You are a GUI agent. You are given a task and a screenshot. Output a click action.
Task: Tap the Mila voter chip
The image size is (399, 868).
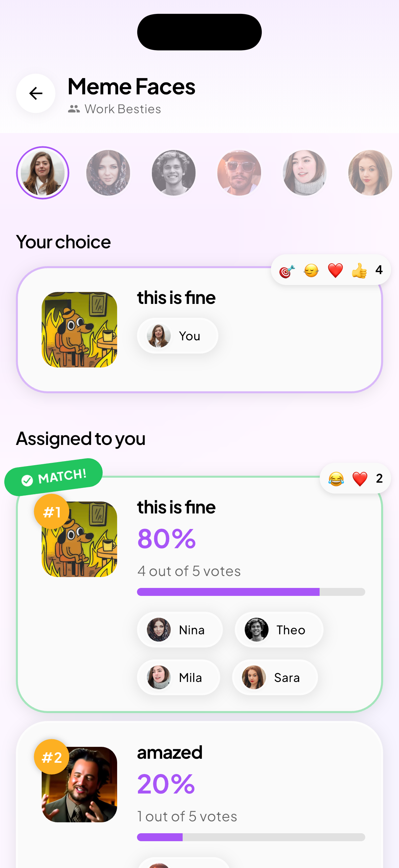coord(178,677)
